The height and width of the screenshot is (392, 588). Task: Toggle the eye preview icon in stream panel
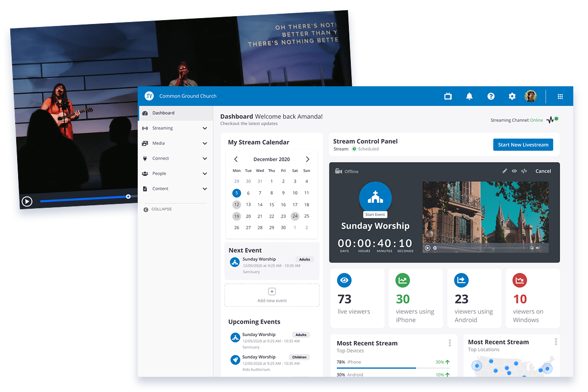click(514, 171)
